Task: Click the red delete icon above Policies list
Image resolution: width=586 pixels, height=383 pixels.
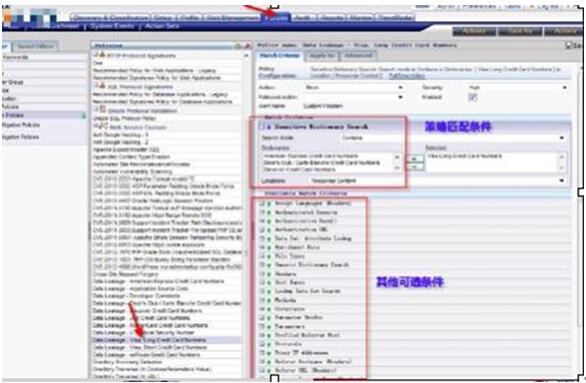Action: tap(247, 46)
